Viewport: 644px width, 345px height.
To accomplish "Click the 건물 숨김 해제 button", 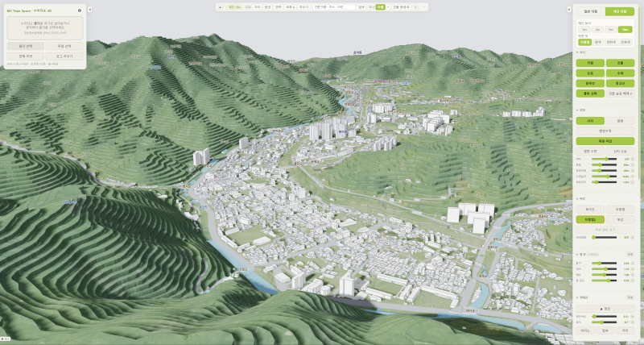I will [620, 94].
